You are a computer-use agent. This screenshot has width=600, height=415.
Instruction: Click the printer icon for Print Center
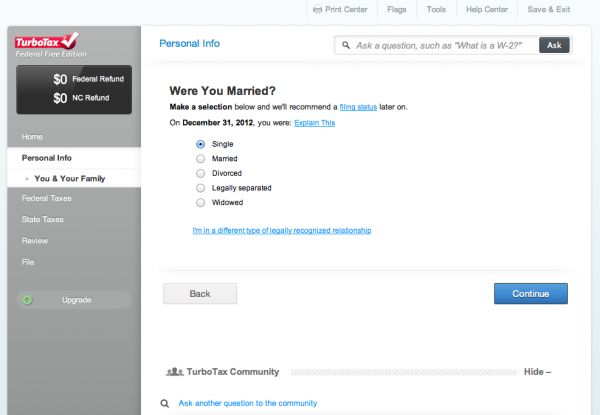pos(317,9)
